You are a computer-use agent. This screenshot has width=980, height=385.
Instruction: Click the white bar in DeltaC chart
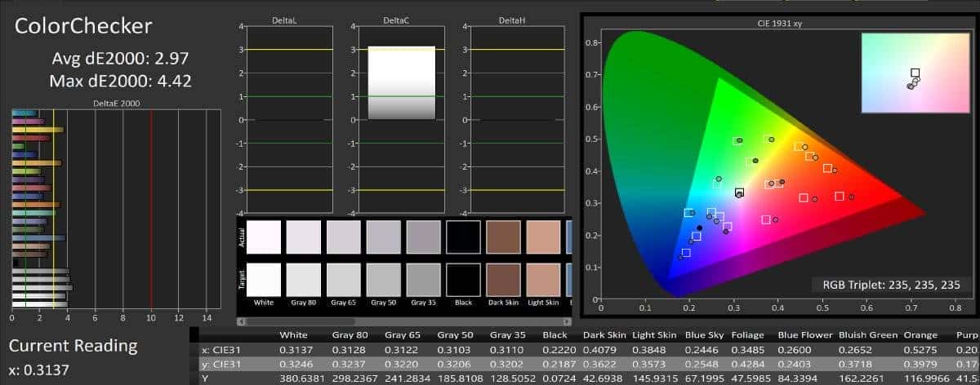tap(401, 82)
